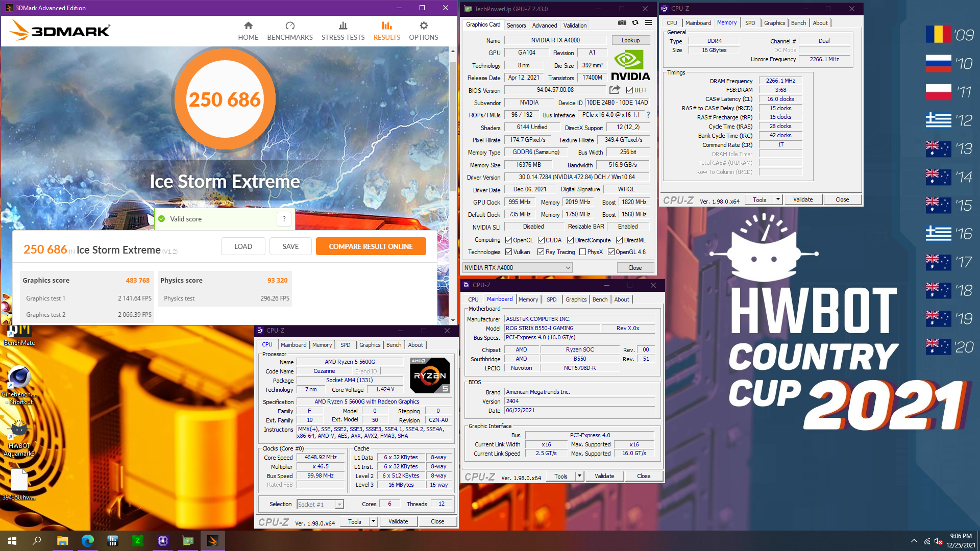Click the muted volume tray icon
Viewport: 980px width, 551px height.
click(x=938, y=541)
